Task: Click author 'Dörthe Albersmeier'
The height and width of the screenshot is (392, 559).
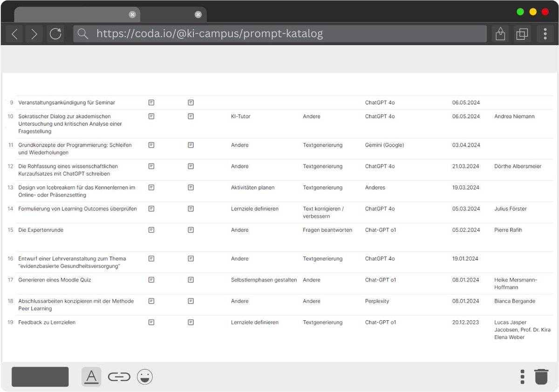Action: pos(518,166)
